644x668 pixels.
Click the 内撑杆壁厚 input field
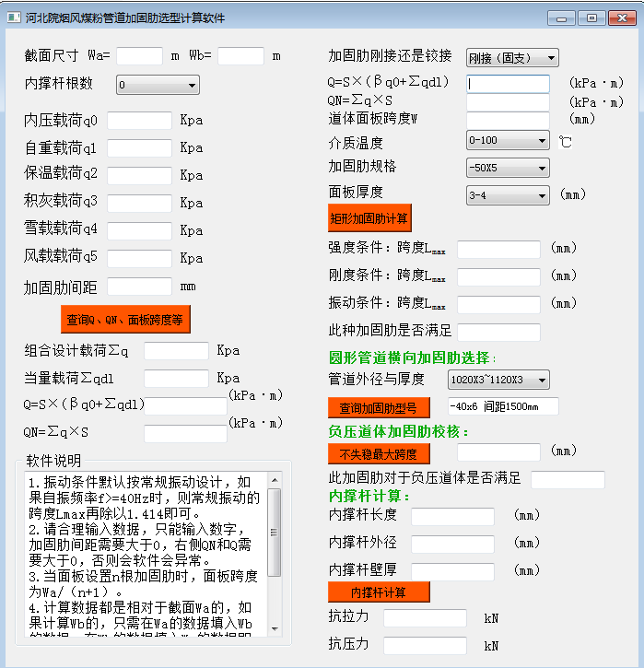(452, 572)
